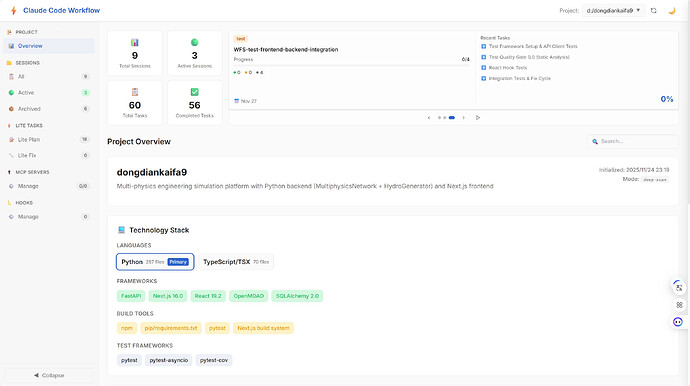Image resolution: width=690 pixels, height=386 pixels.
Task: Click the React Hook Tests task icon
Action: pyautogui.click(x=484, y=68)
